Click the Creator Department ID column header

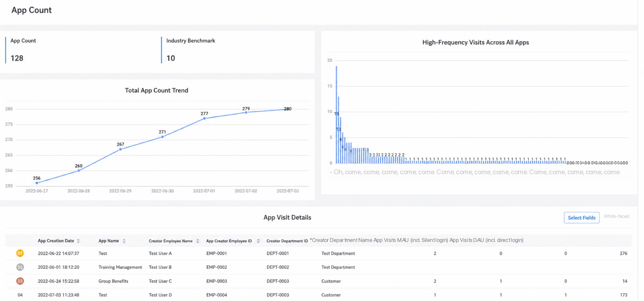[x=287, y=241]
